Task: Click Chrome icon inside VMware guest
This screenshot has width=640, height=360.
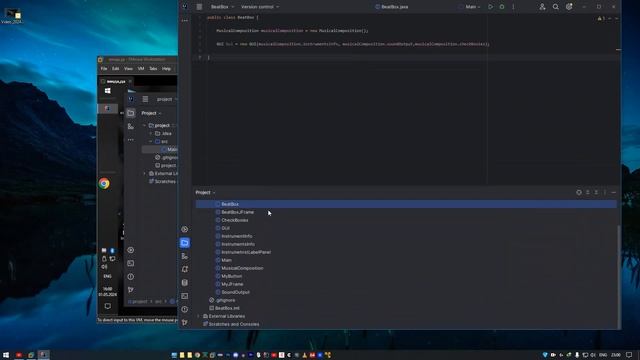Action: click(104, 184)
